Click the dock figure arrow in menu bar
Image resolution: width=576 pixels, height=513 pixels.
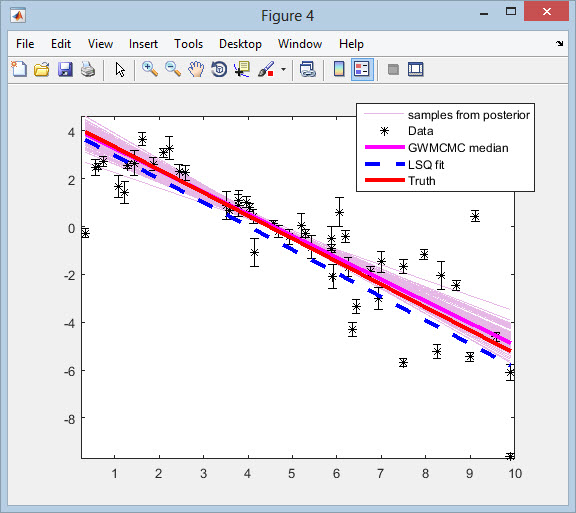559,44
